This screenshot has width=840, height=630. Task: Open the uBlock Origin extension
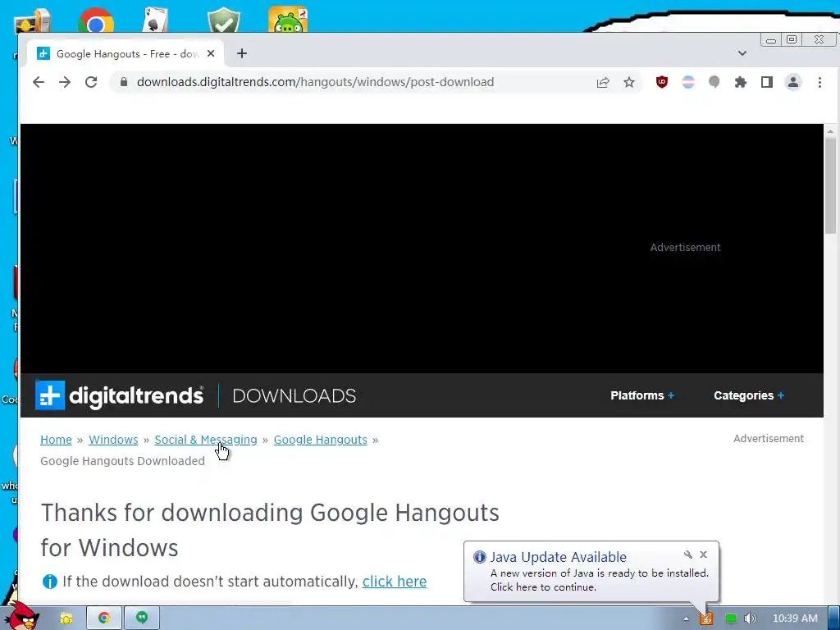coord(662,82)
